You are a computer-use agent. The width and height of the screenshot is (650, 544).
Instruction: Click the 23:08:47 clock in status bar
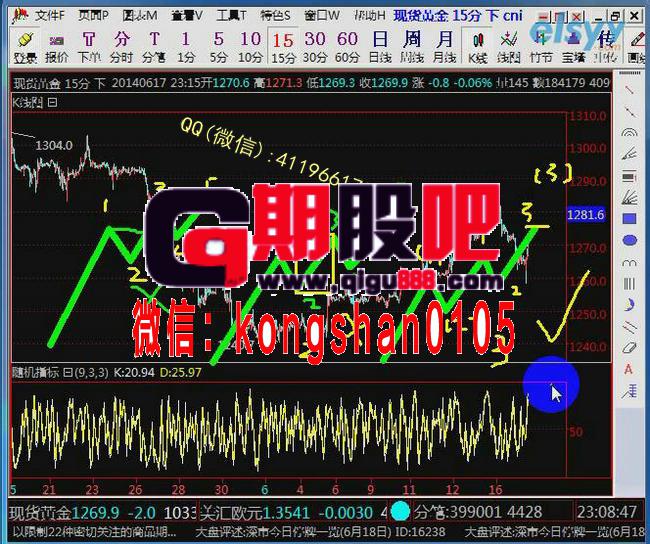(x=607, y=512)
